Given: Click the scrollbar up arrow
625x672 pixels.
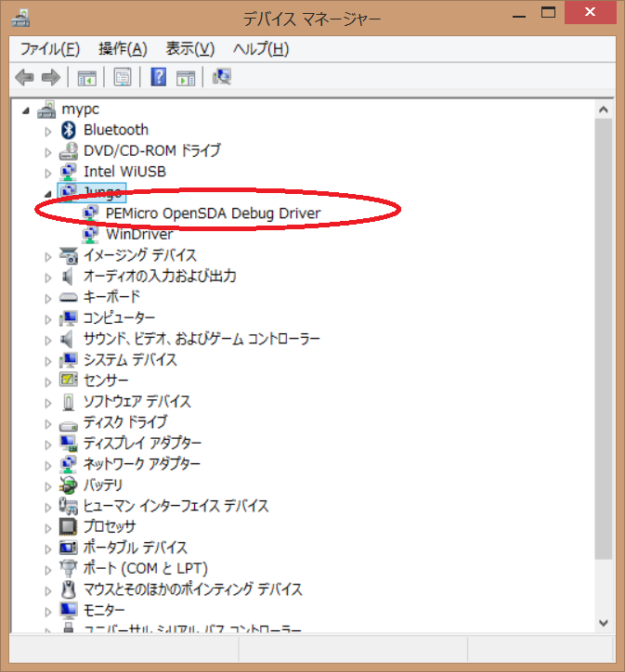Looking at the screenshot, I should pyautogui.click(x=604, y=110).
